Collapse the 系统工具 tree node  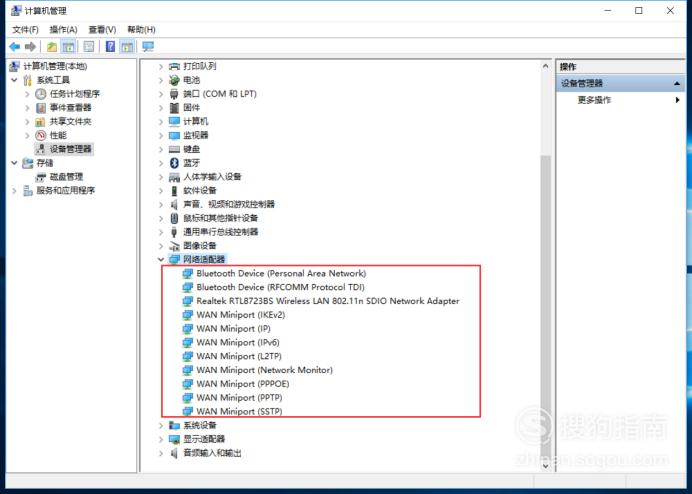(x=14, y=80)
